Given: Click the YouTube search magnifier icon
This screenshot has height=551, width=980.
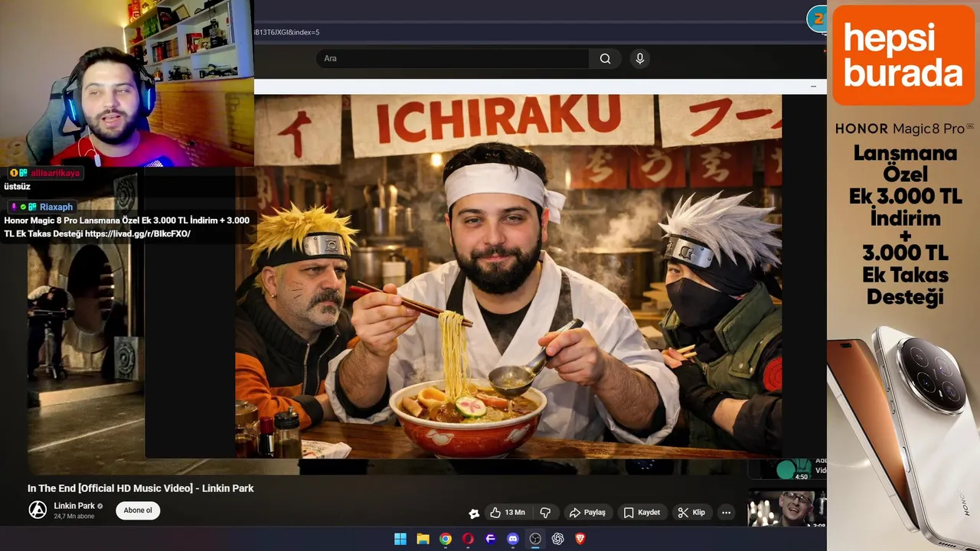Looking at the screenshot, I should (x=605, y=58).
